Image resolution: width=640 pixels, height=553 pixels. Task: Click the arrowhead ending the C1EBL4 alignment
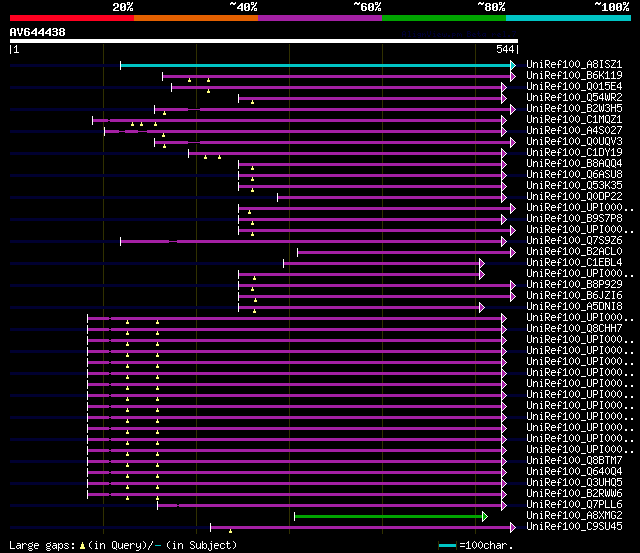pos(482,264)
